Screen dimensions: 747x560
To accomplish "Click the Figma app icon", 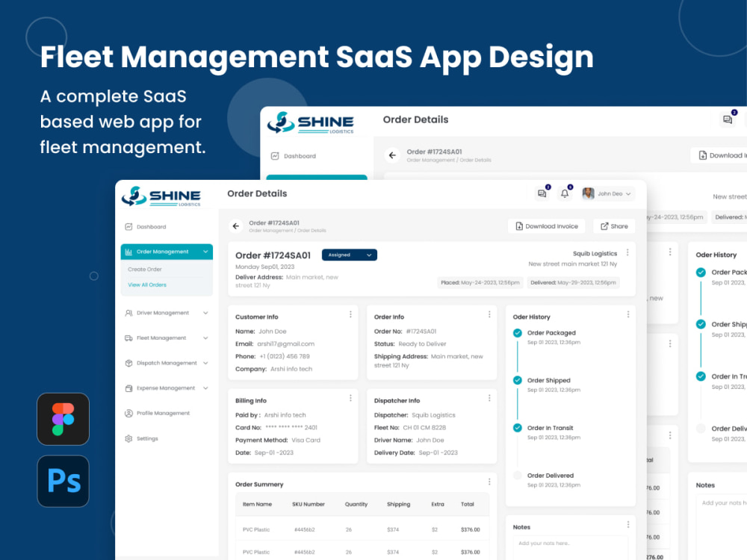I will [x=63, y=419].
